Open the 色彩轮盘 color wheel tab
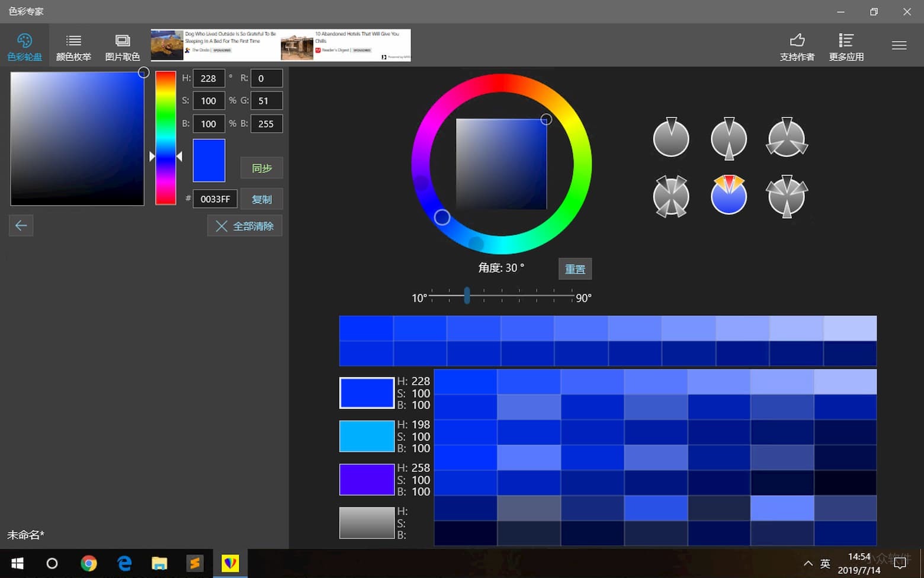Screen dimensions: 924x578 (x=25, y=46)
